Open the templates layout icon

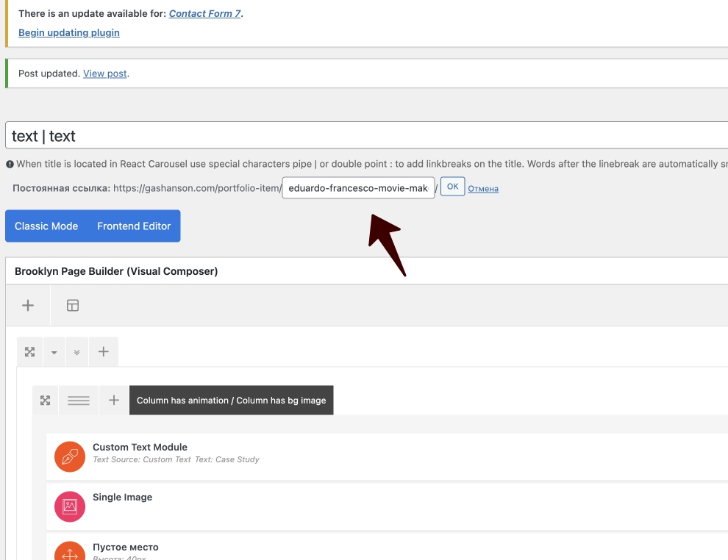pos(72,306)
